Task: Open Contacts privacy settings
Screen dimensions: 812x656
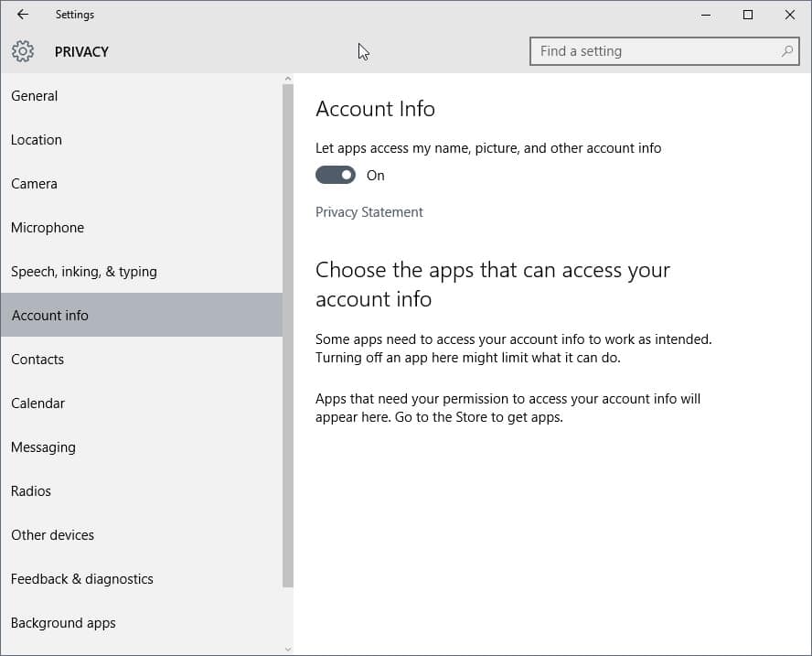Action: pyautogui.click(x=37, y=360)
